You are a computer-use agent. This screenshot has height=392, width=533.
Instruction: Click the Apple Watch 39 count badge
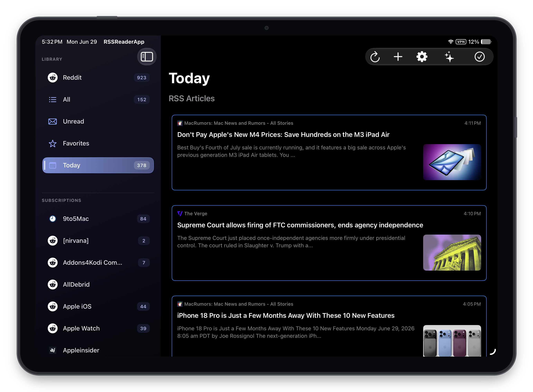click(143, 328)
